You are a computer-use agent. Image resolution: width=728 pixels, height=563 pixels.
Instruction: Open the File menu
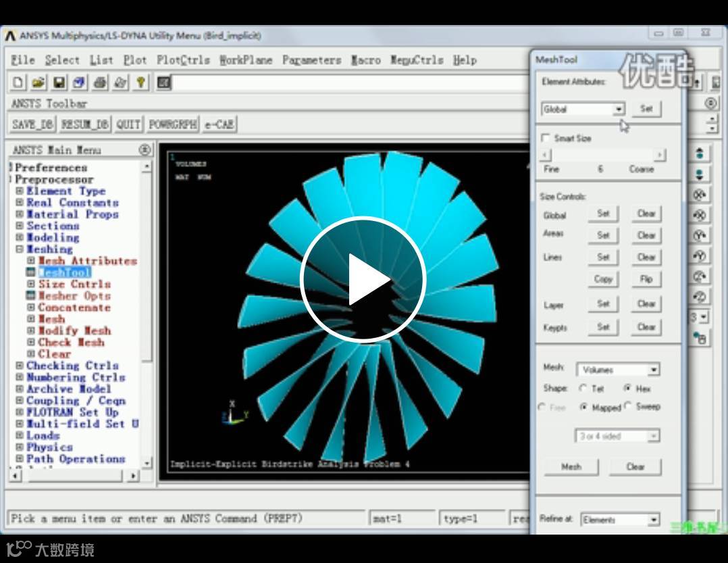point(23,60)
